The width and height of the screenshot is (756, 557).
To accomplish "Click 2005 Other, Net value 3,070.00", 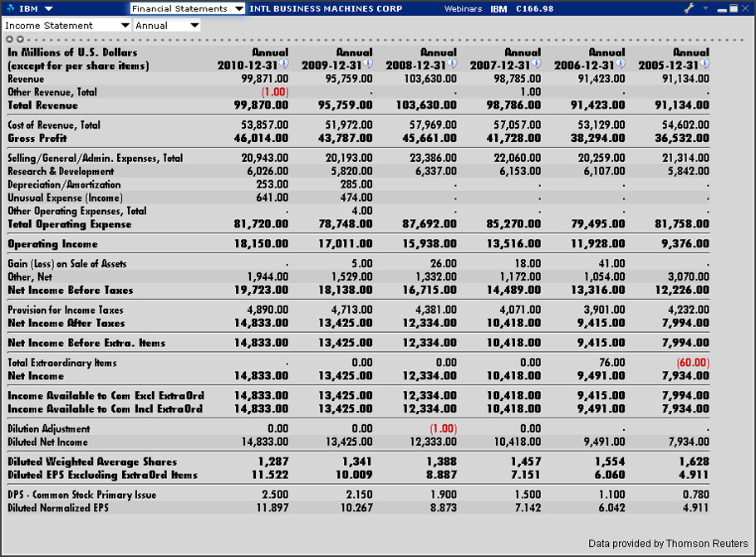I will [688, 277].
